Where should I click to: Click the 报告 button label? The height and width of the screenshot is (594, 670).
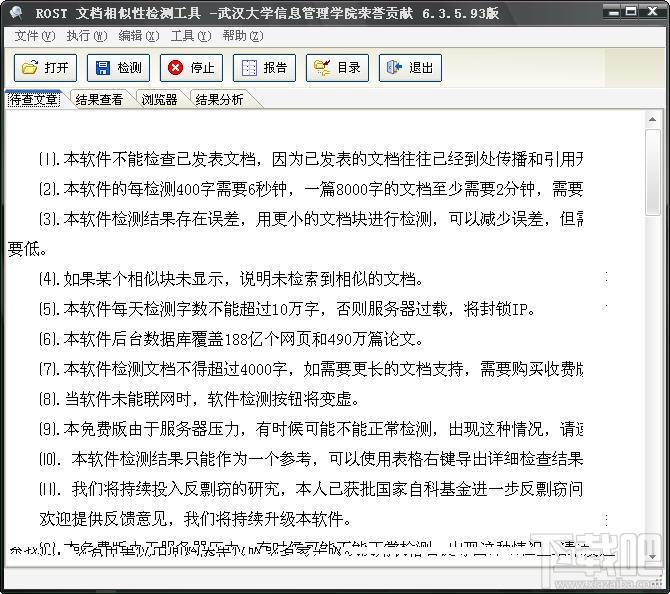coord(275,68)
